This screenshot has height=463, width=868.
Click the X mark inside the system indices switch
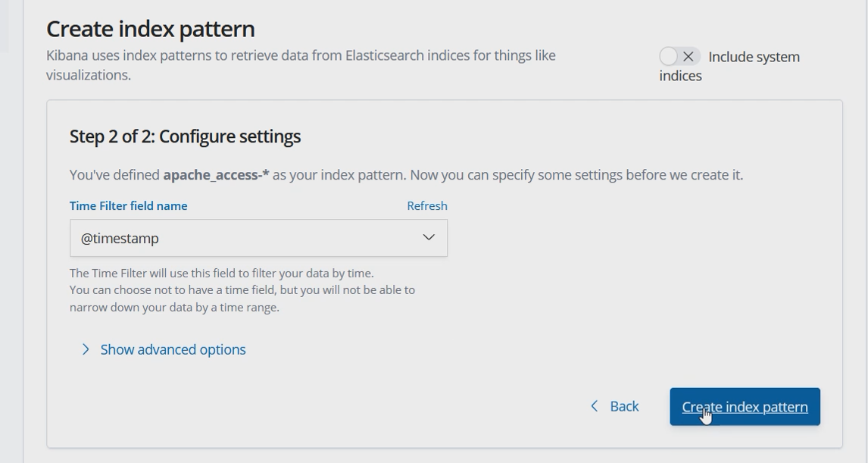pyautogui.click(x=688, y=57)
